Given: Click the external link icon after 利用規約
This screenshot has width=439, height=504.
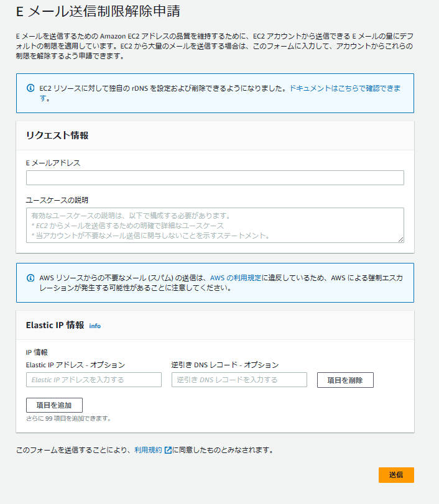Looking at the screenshot, I should tap(168, 450).
